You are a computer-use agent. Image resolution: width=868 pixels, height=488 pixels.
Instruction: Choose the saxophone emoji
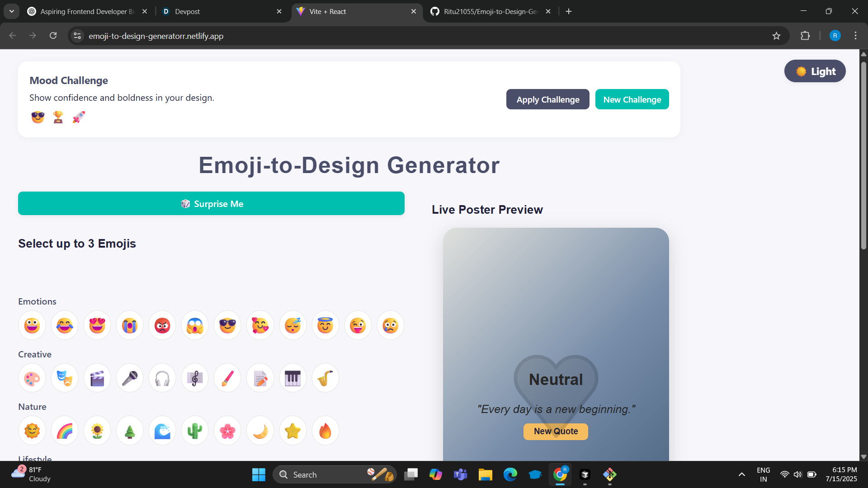pyautogui.click(x=325, y=378)
